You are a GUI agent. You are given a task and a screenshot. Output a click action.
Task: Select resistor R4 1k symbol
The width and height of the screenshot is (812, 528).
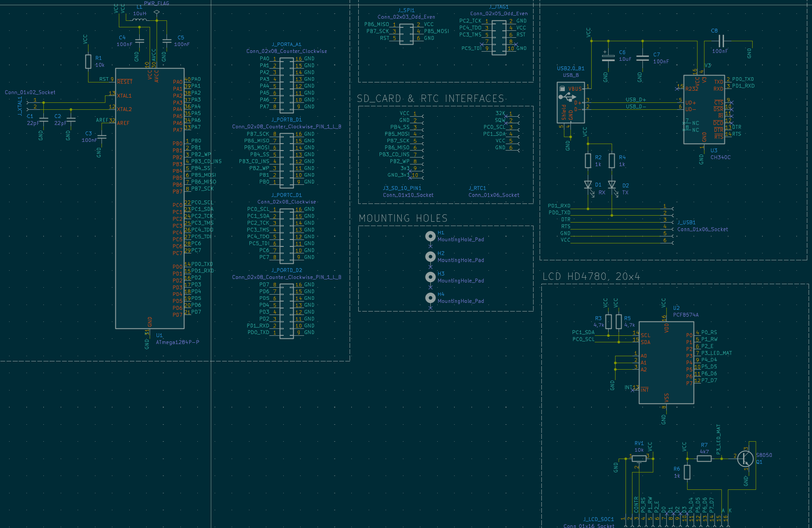612,161
